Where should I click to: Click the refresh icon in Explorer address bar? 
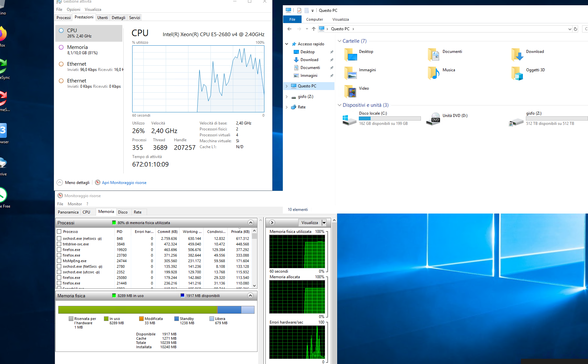pos(576,29)
